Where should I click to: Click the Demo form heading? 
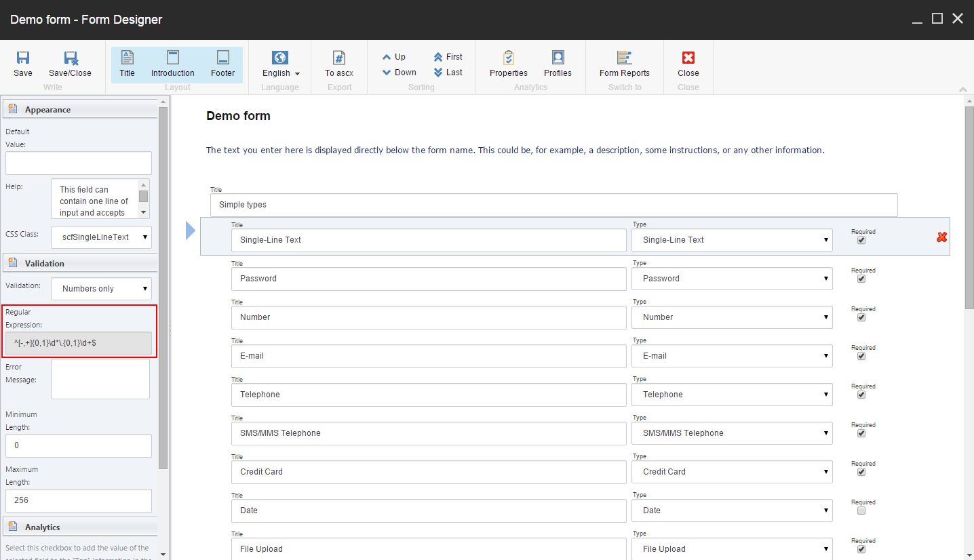click(x=238, y=116)
